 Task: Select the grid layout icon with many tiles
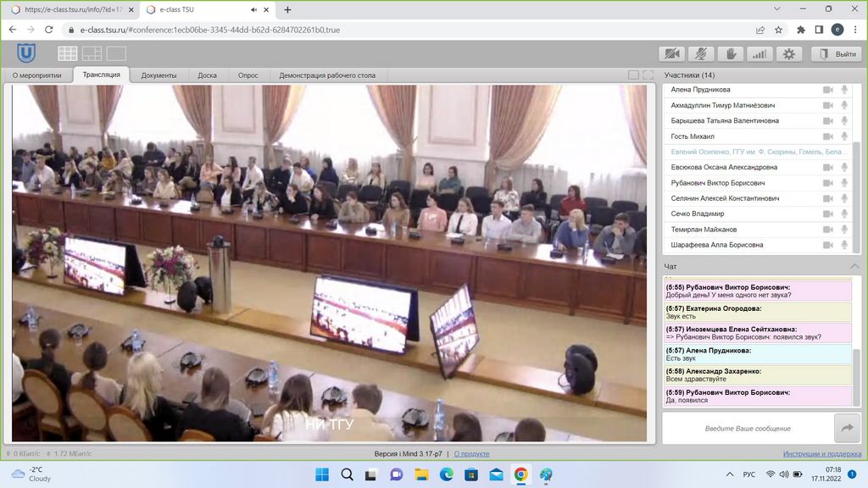[x=68, y=53]
